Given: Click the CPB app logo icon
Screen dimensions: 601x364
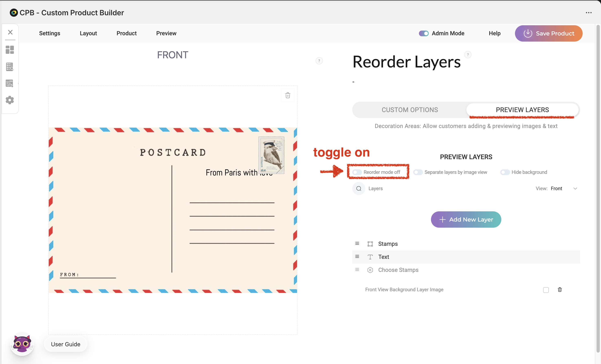Looking at the screenshot, I should [14, 13].
